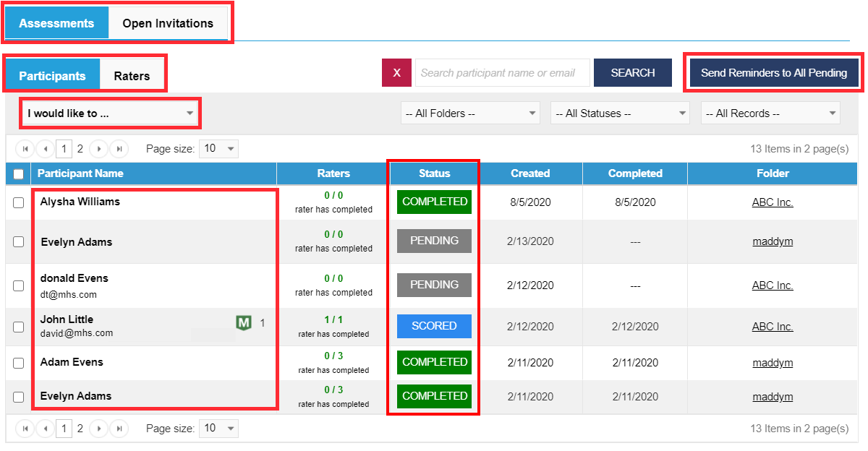The height and width of the screenshot is (451, 868).
Task: Click the green M badge beside John Little
Action: tap(244, 323)
